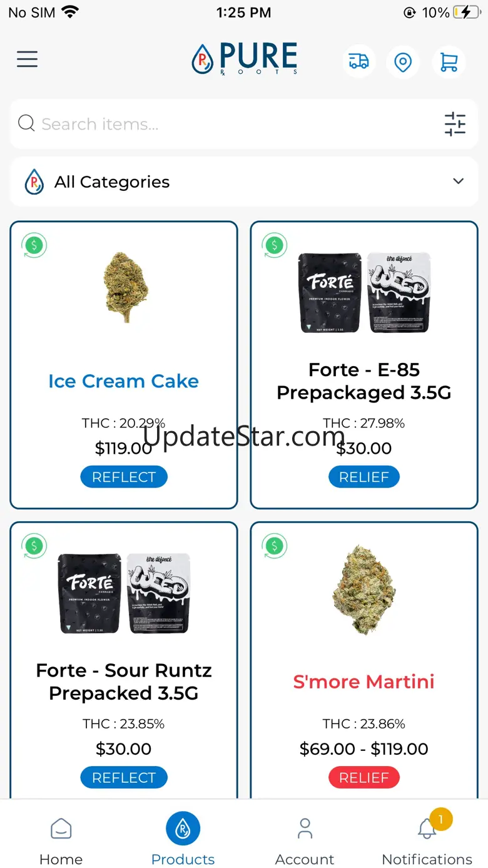Tap the red RELIEF tag on S'more Martini
Screen dimensions: 488x868
(x=364, y=778)
